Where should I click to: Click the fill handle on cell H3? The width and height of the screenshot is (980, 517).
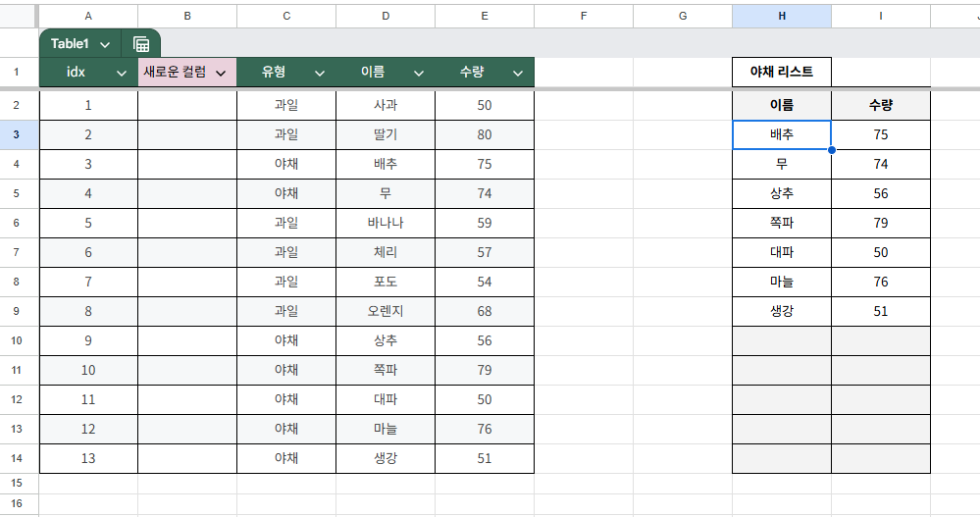(x=832, y=150)
